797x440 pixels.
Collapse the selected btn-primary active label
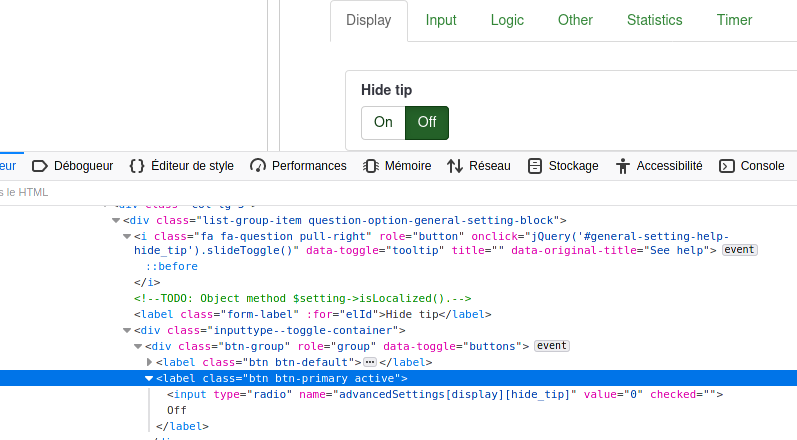click(150, 378)
